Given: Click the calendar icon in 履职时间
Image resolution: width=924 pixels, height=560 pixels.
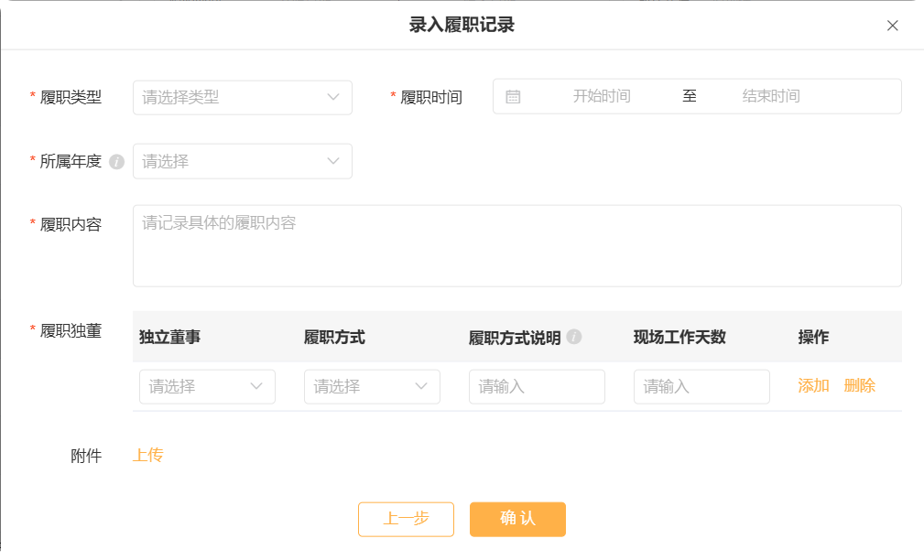Looking at the screenshot, I should point(513,97).
